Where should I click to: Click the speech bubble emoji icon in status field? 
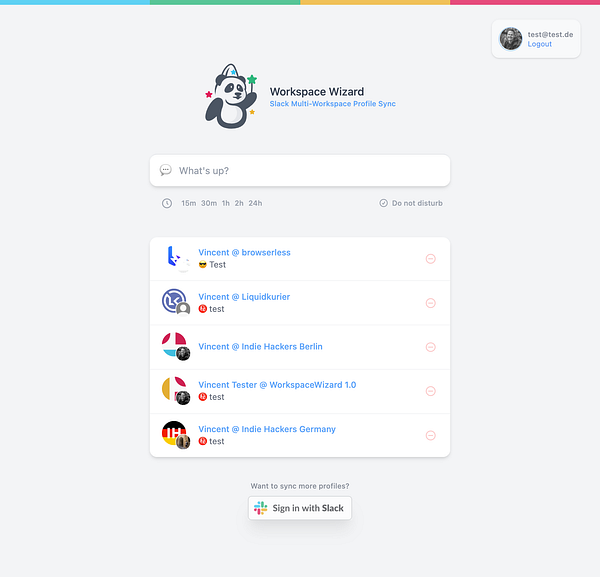click(x=166, y=170)
